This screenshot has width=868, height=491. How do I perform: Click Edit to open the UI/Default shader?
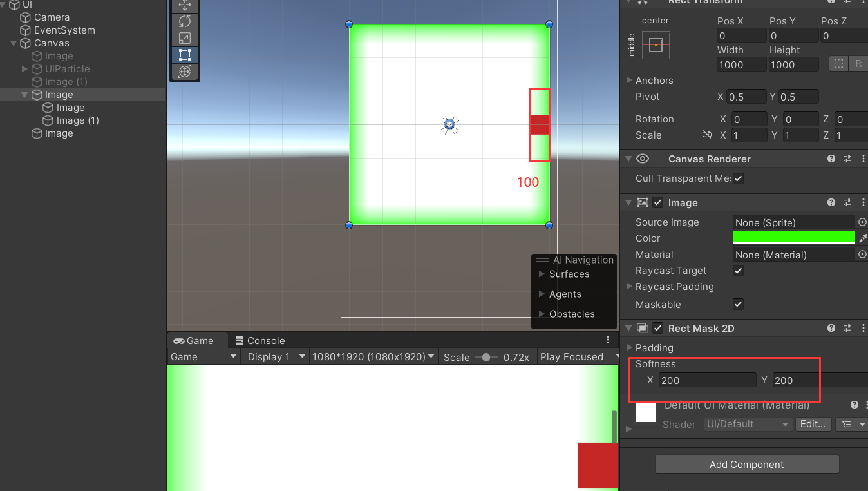(813, 424)
